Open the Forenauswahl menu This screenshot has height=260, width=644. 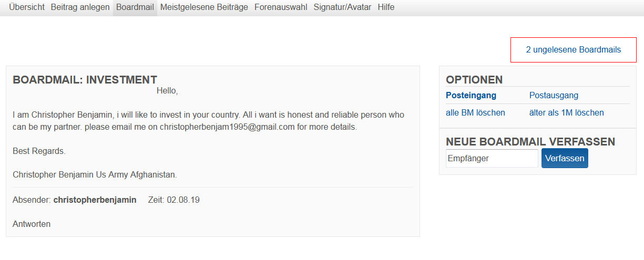tap(281, 7)
